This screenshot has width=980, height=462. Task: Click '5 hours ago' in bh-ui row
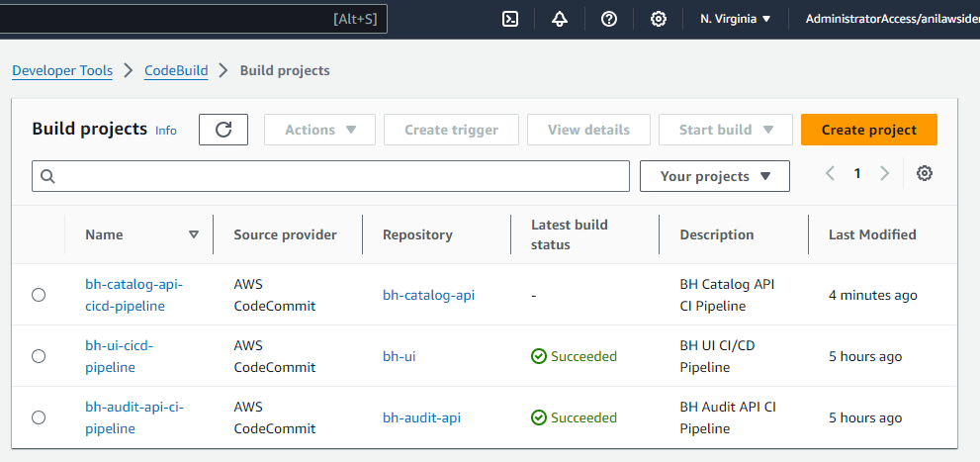(865, 356)
